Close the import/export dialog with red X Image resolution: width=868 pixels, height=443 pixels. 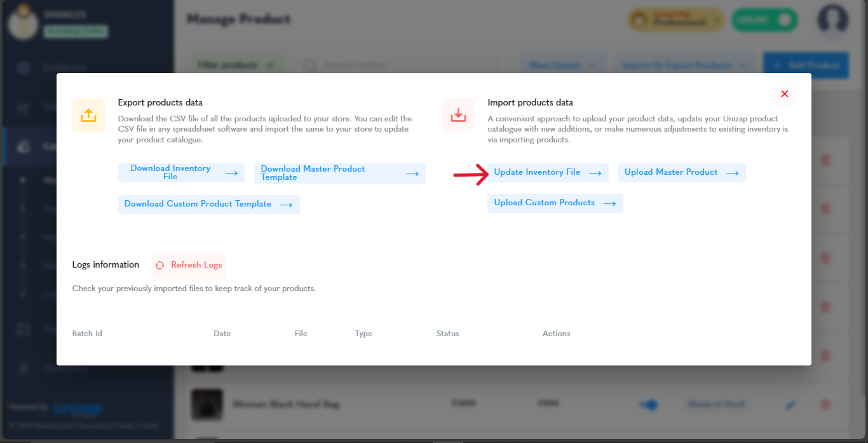784,94
